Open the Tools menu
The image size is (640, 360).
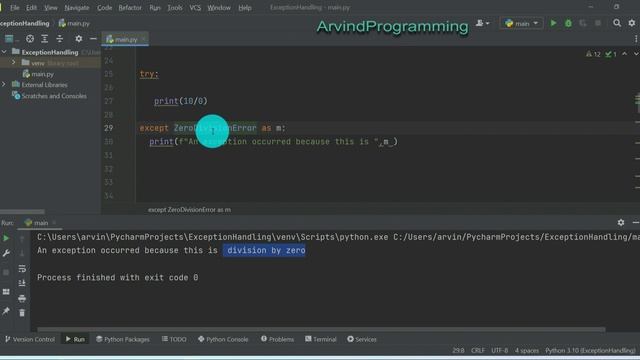(175, 7)
